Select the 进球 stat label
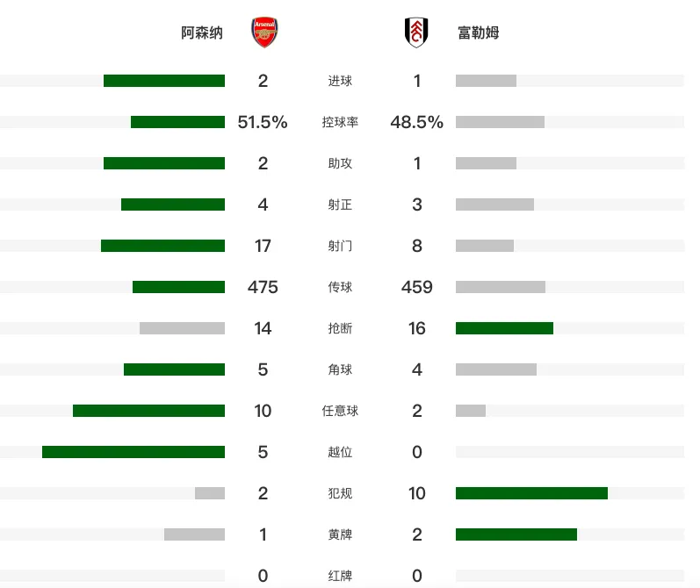 (340, 81)
